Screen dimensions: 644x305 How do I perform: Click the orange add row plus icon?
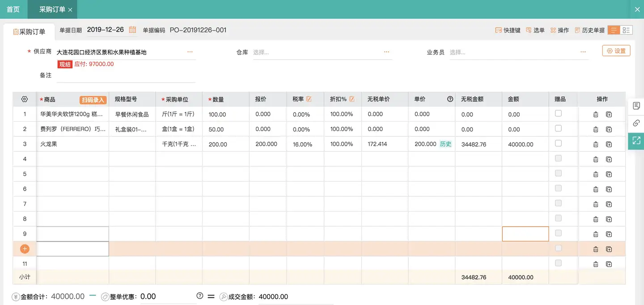click(25, 249)
